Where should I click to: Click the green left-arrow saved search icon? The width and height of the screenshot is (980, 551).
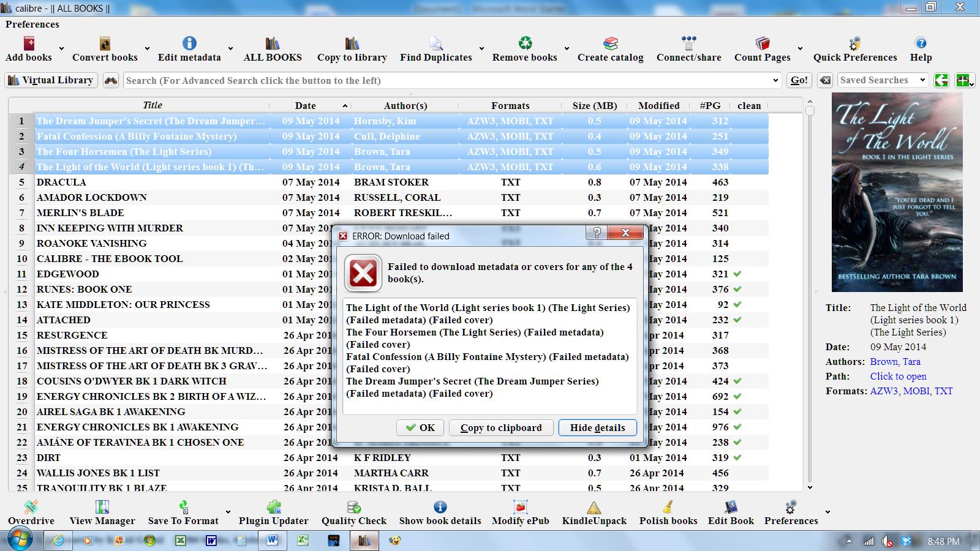coord(941,80)
